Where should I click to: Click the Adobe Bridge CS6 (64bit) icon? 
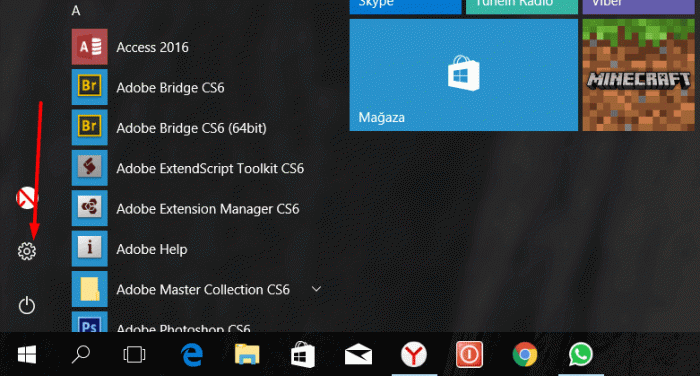coord(90,128)
